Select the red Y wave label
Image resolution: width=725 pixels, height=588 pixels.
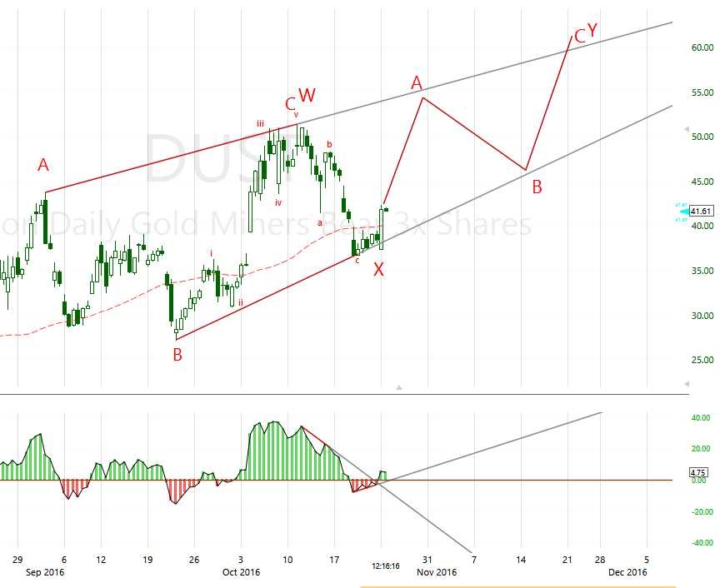[592, 31]
